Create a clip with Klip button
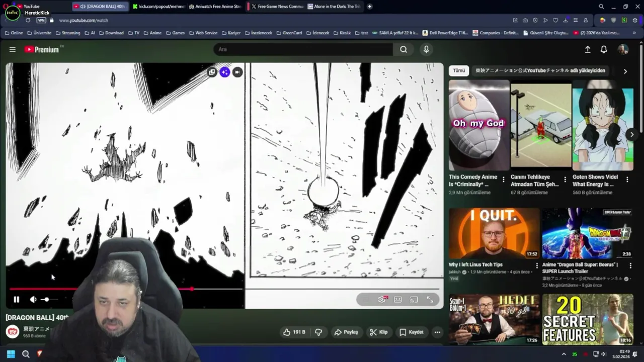This screenshot has height=362, width=644. (x=378, y=332)
